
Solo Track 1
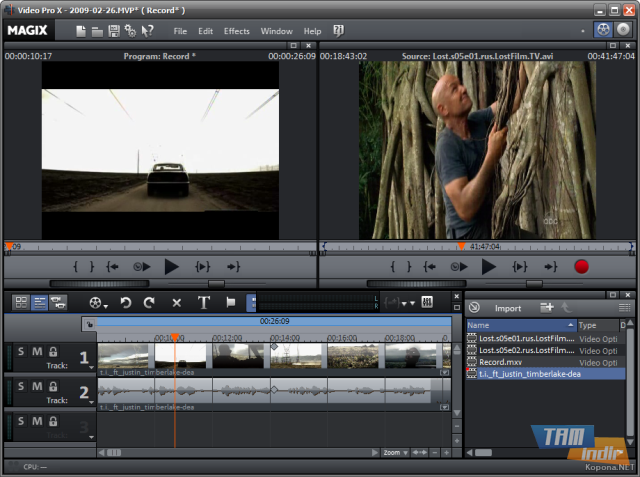[x=21, y=351]
